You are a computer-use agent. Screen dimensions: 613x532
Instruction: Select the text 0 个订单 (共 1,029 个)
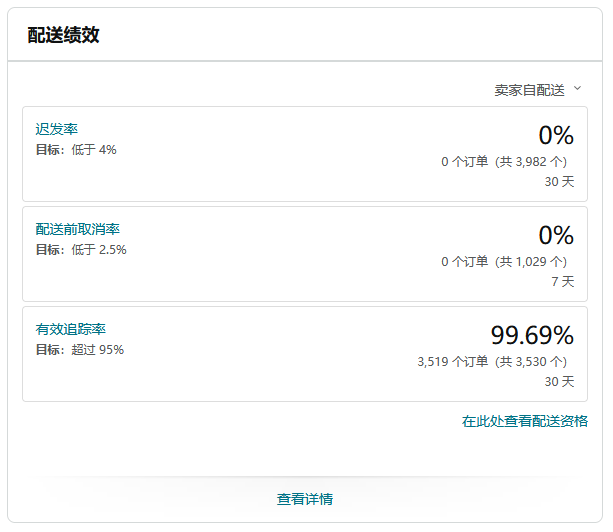click(x=504, y=262)
